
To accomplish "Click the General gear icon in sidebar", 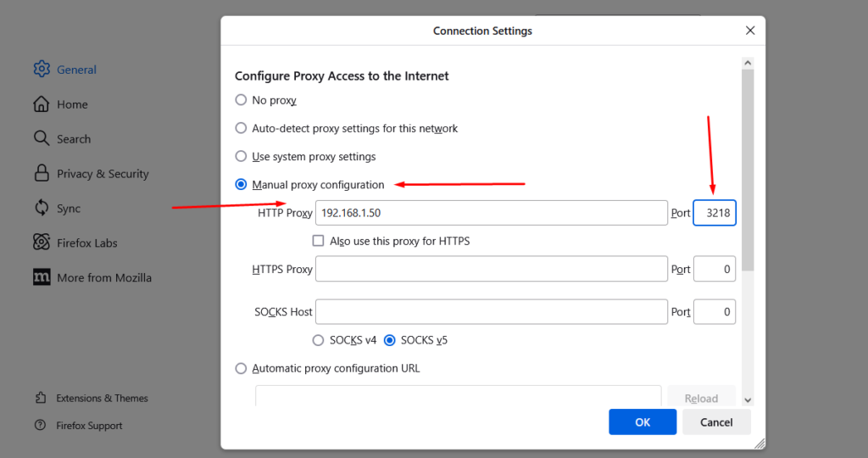I will click(42, 70).
